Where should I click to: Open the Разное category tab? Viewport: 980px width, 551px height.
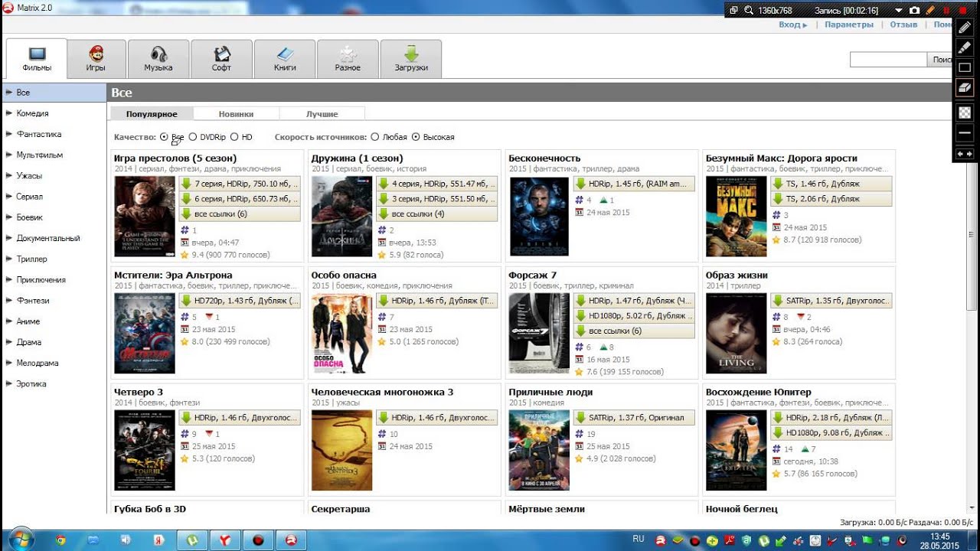click(348, 59)
